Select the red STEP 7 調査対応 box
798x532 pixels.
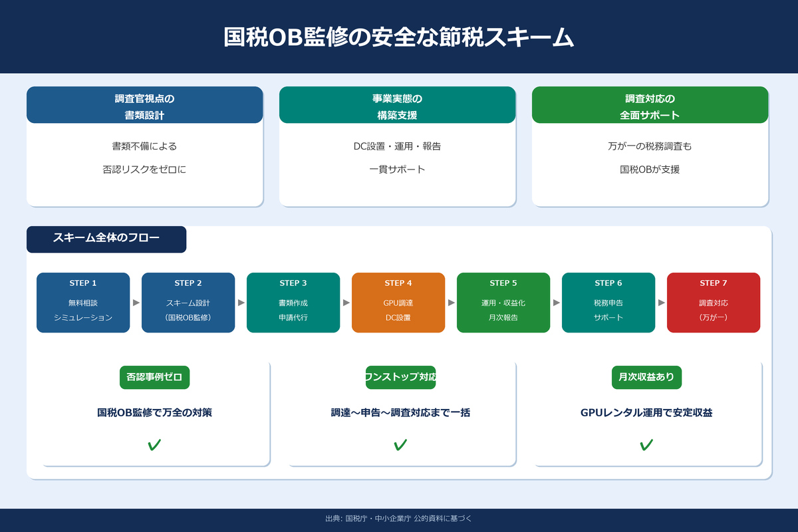click(x=714, y=303)
